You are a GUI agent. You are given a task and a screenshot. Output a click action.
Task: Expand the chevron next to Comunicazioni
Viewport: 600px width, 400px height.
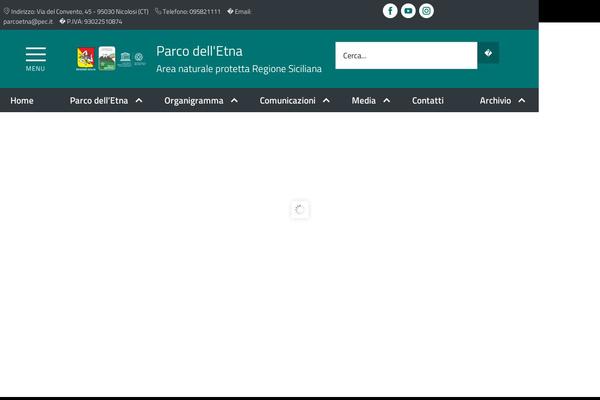coord(326,100)
